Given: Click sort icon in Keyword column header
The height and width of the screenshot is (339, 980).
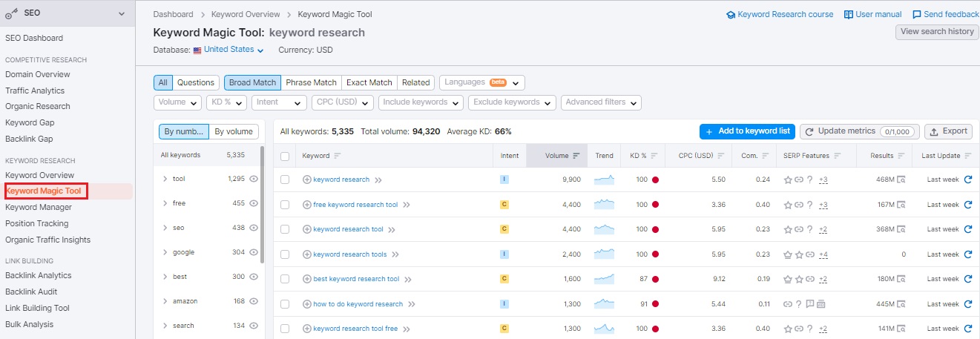Looking at the screenshot, I should point(338,156).
